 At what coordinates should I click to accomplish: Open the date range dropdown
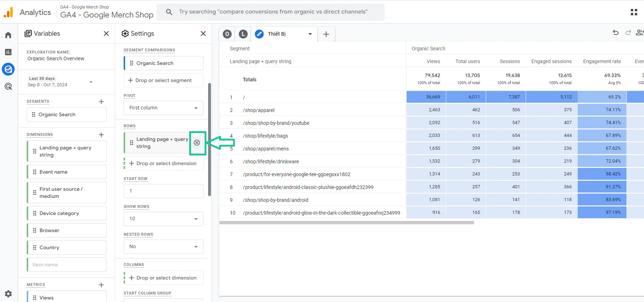tap(91, 82)
